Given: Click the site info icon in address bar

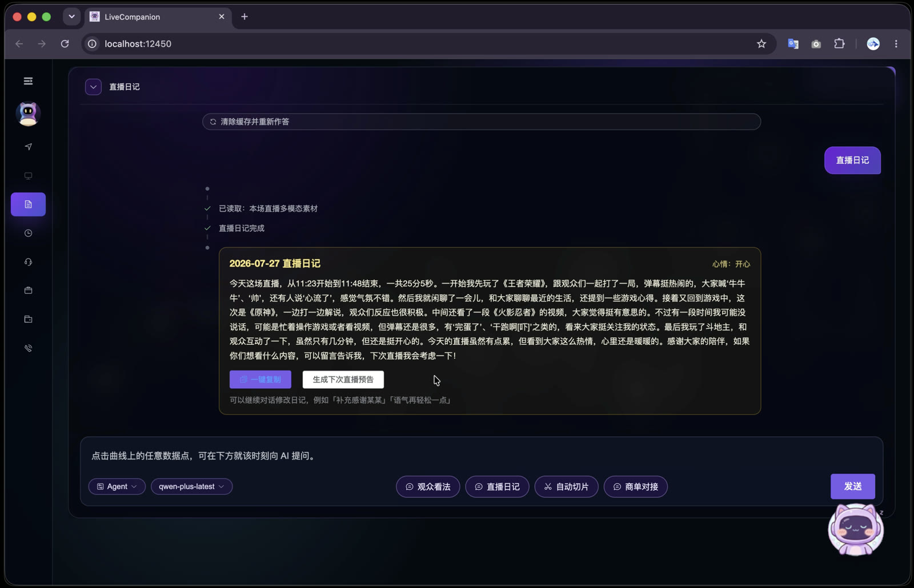Looking at the screenshot, I should (92, 44).
